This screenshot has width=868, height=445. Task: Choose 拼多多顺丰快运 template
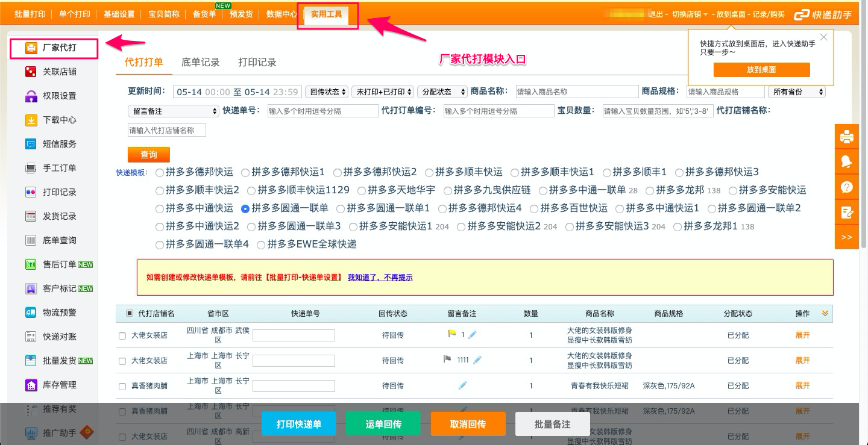click(429, 172)
